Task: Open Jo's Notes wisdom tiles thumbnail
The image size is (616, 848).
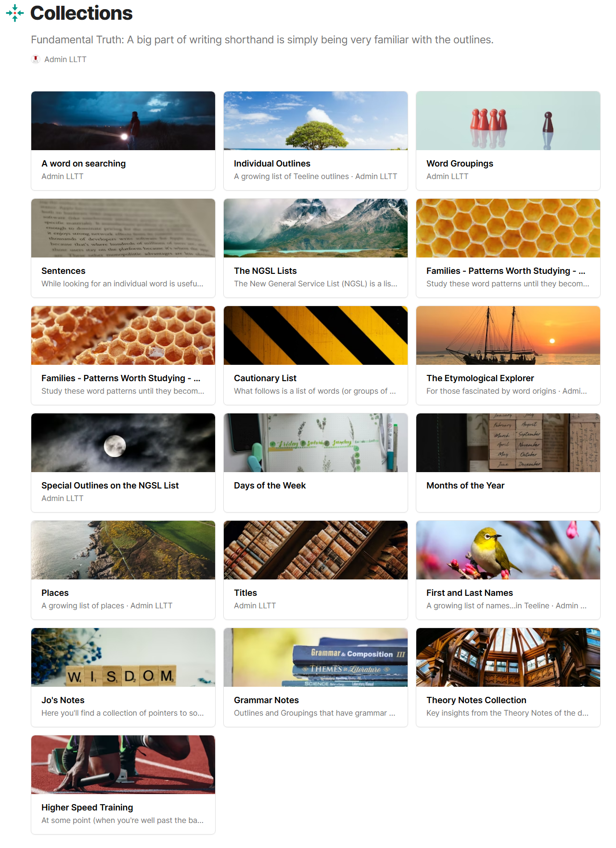Action: coord(123,657)
